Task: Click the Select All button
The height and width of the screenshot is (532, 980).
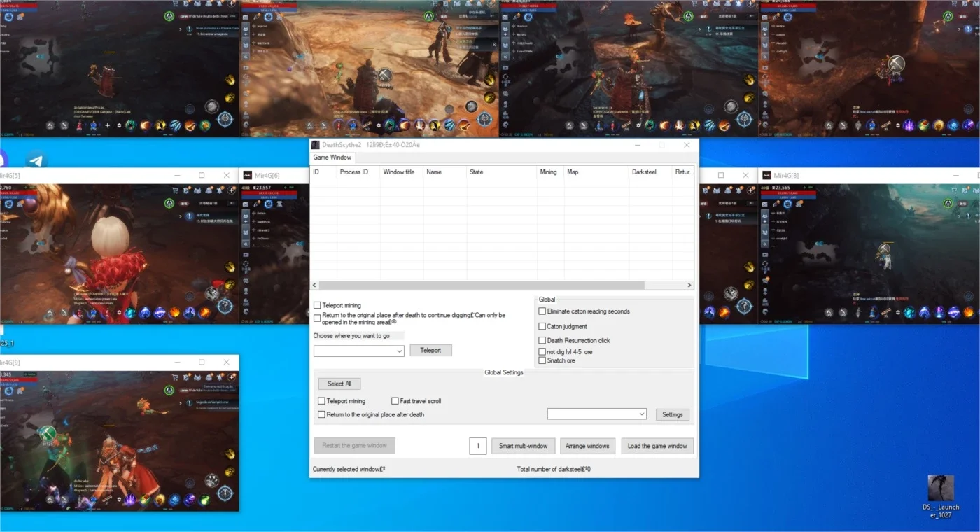Action: coord(339,384)
